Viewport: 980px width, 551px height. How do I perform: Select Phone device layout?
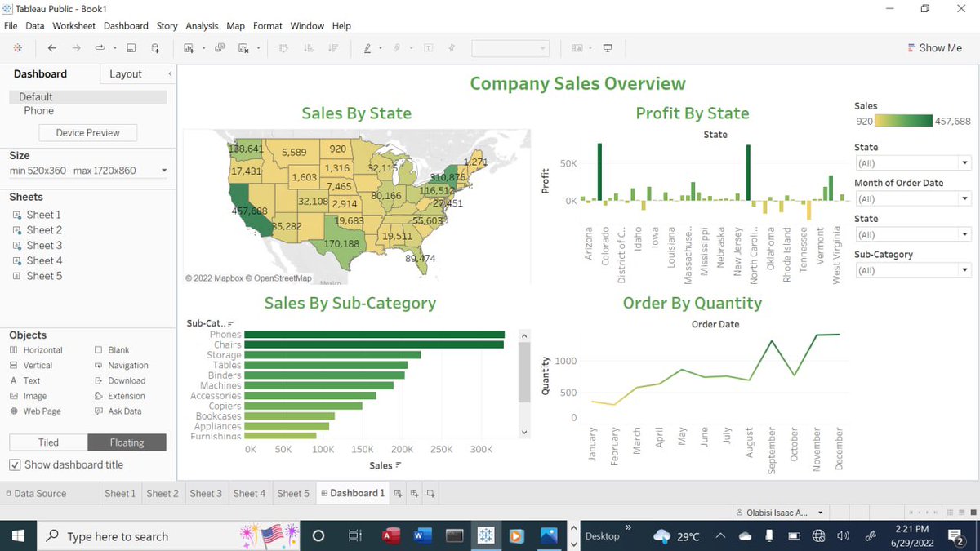[x=38, y=110]
